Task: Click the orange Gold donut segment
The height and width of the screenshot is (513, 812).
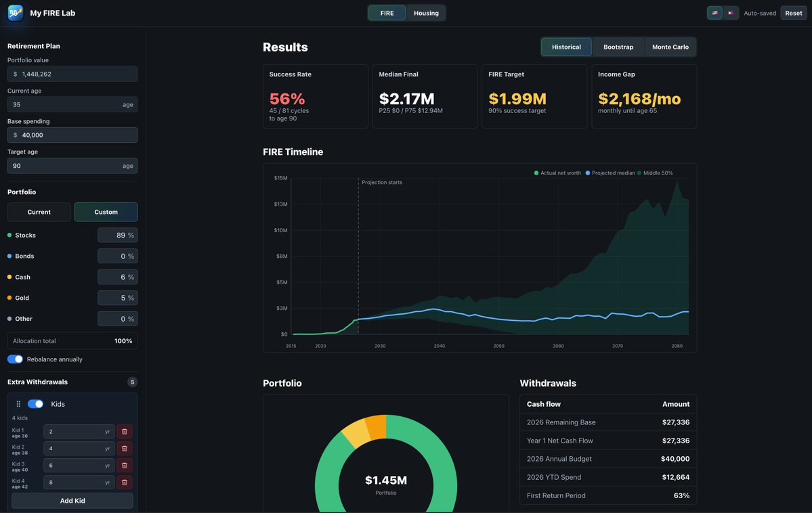Action: 377,428
